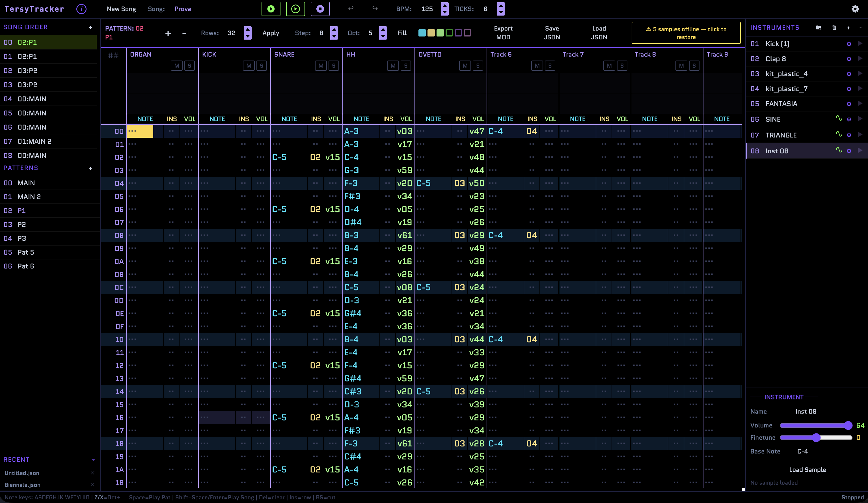Solo the OVETTO track
Image resolution: width=868 pixels, height=503 pixels.
(x=478, y=66)
